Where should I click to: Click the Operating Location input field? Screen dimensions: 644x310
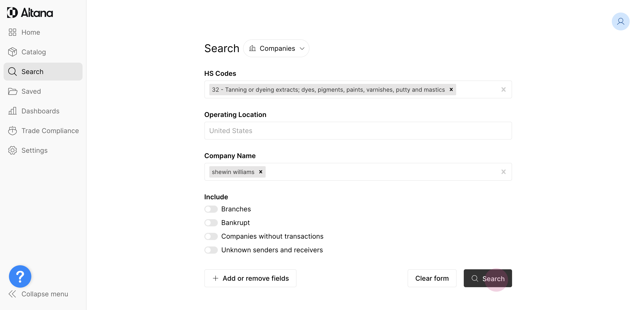(358, 131)
